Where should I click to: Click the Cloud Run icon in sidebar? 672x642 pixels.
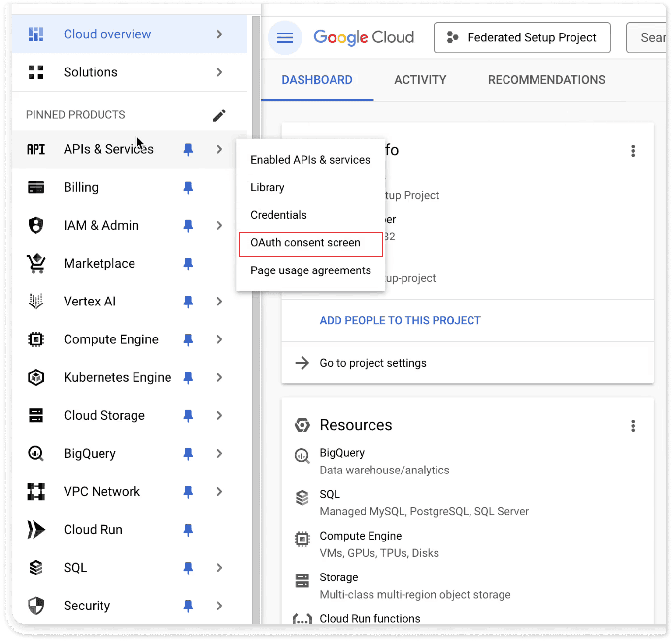click(36, 530)
